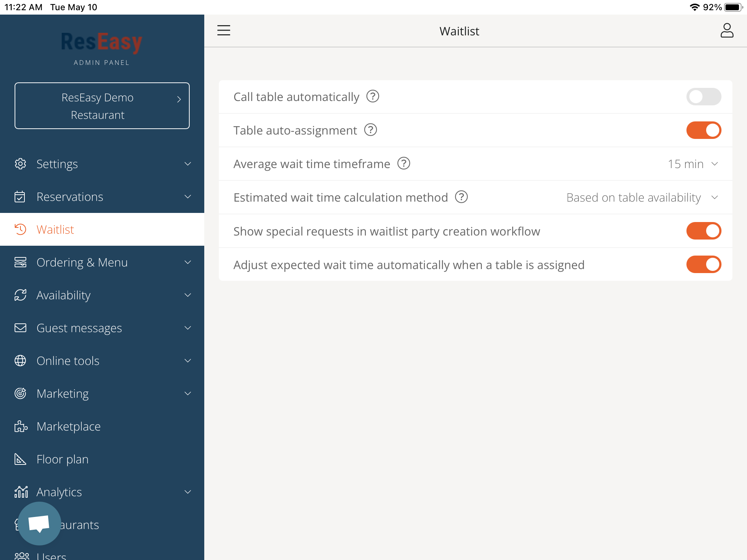Open Based on table availability dropdown
Screen dimensions: 747x560
642,198
